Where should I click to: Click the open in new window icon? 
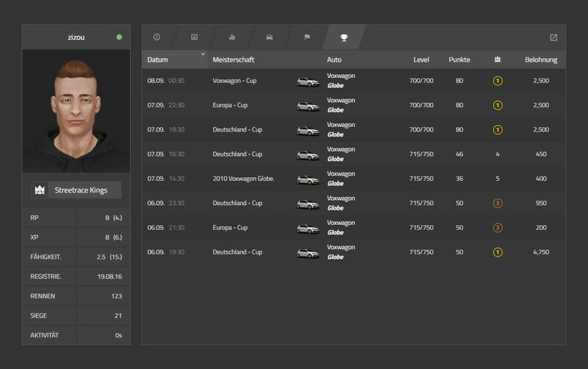(x=553, y=37)
